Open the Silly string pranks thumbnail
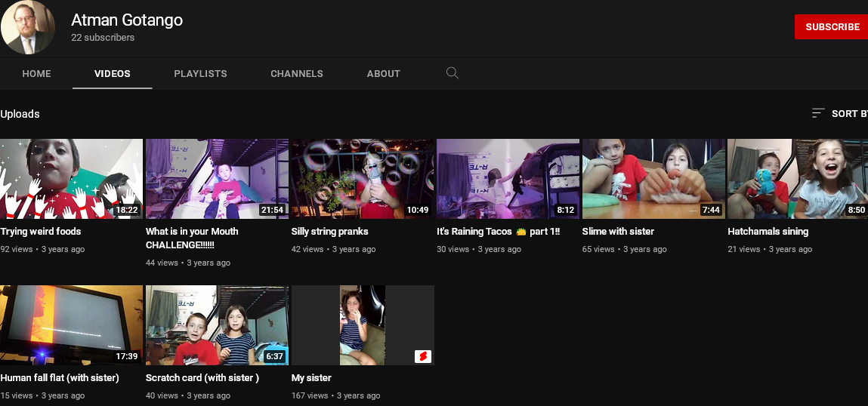The height and width of the screenshot is (406, 868). point(363,179)
